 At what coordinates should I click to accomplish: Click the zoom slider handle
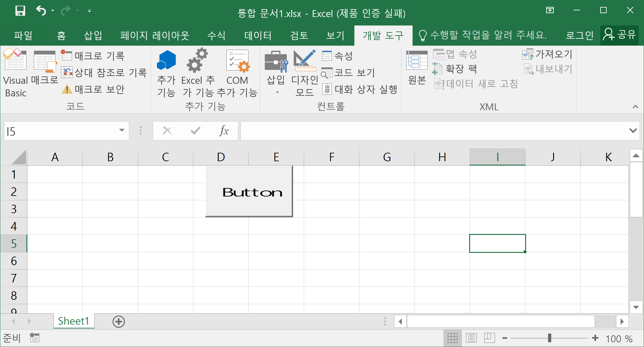point(549,338)
